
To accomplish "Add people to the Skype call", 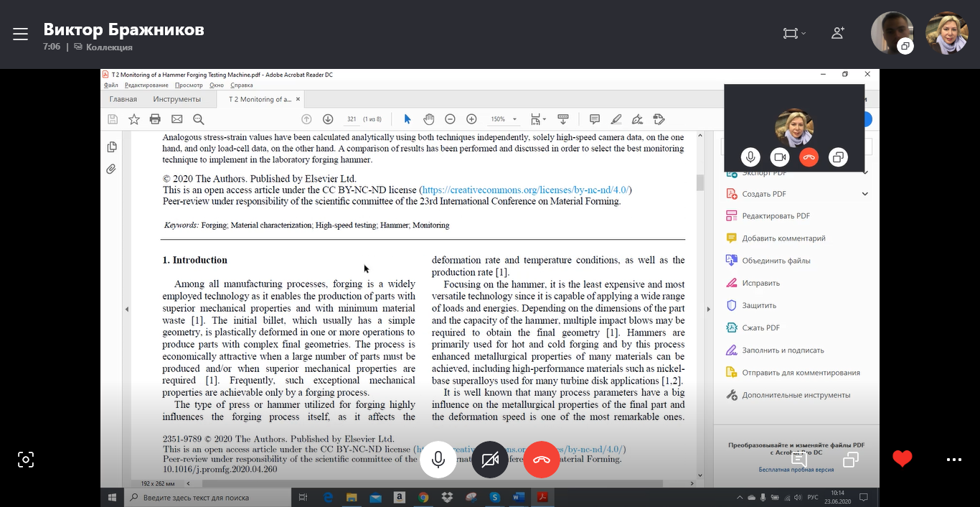I will [x=837, y=33].
